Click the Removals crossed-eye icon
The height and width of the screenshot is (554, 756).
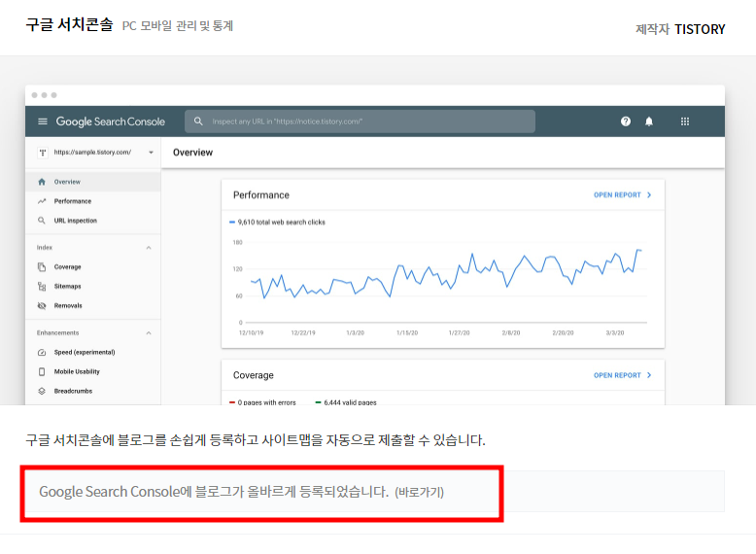(42, 306)
